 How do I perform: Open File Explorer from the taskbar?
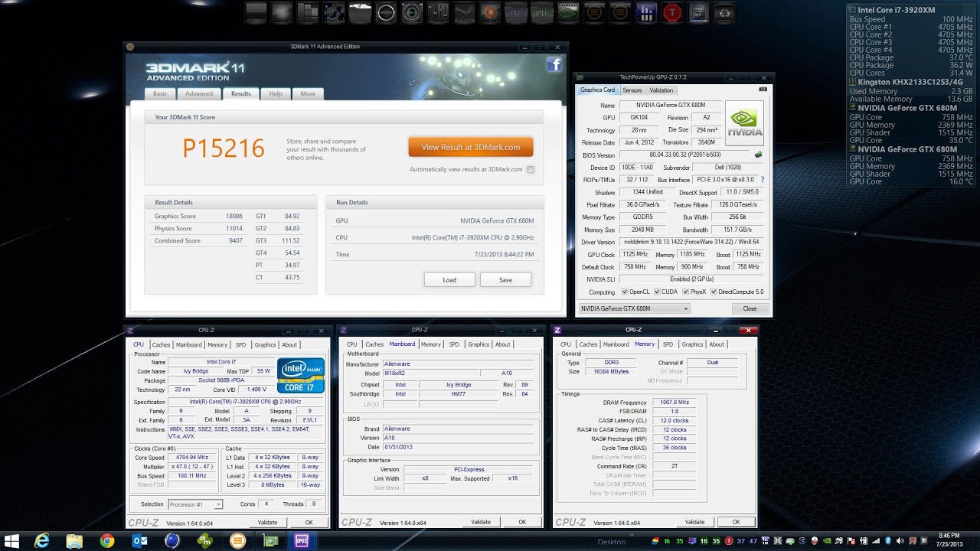pyautogui.click(x=74, y=541)
